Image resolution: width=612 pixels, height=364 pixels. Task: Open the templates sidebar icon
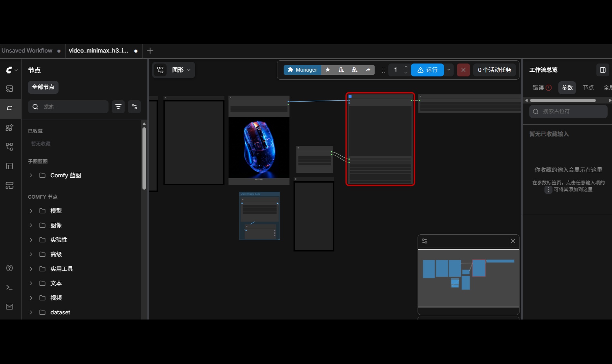(10, 166)
